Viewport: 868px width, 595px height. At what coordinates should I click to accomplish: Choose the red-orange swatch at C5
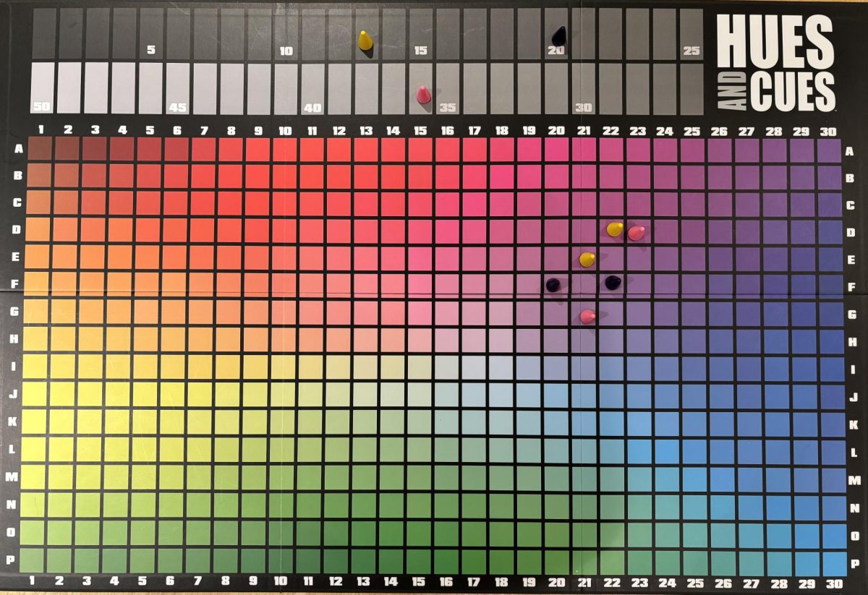coord(148,202)
